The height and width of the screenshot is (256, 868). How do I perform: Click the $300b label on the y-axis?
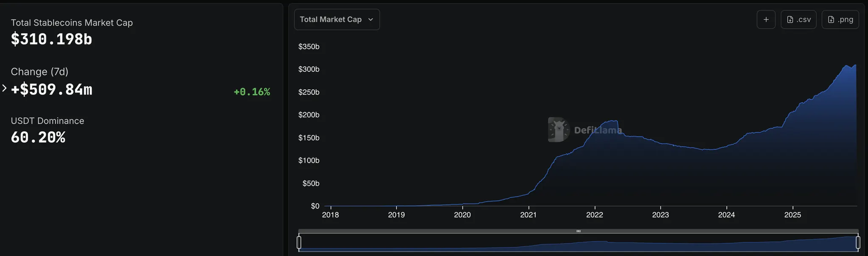tap(309, 69)
